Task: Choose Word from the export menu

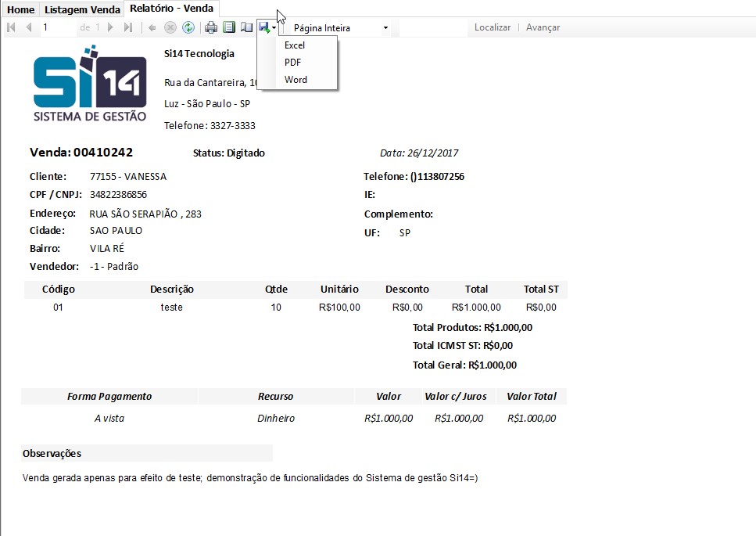Action: [296, 80]
